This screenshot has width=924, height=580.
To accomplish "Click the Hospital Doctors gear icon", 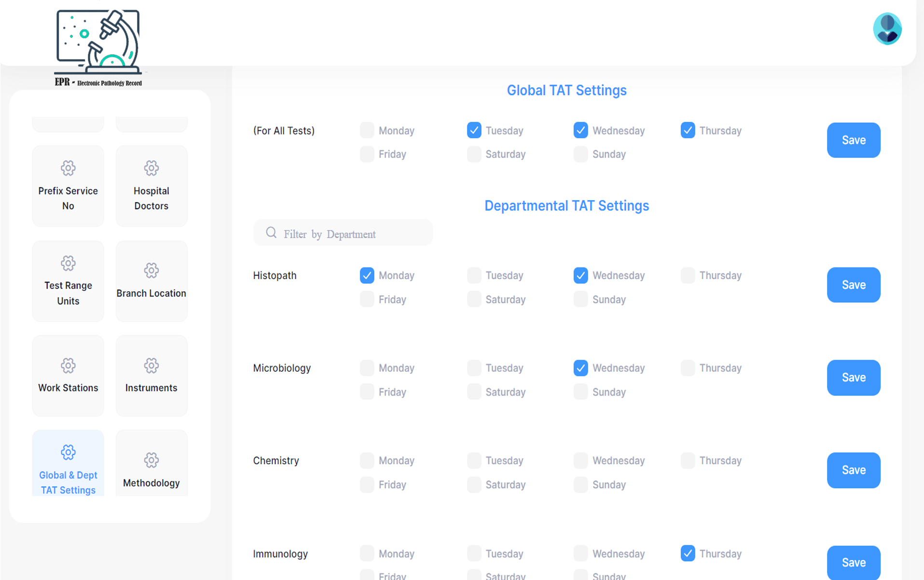I will coord(152,168).
